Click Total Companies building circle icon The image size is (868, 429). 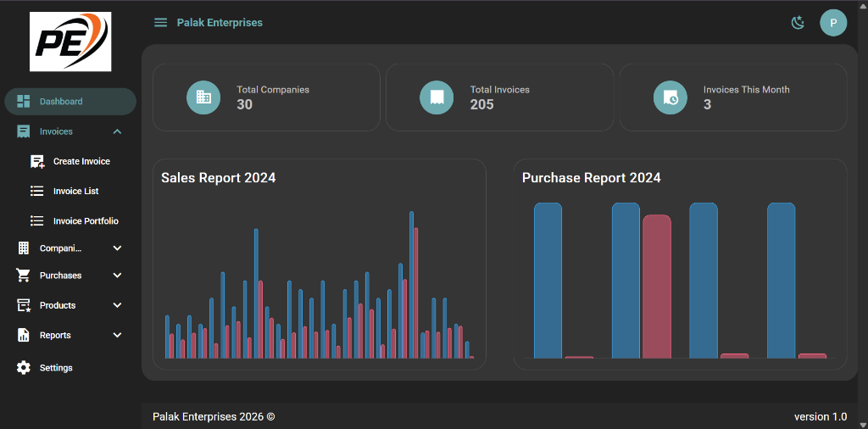tap(203, 97)
